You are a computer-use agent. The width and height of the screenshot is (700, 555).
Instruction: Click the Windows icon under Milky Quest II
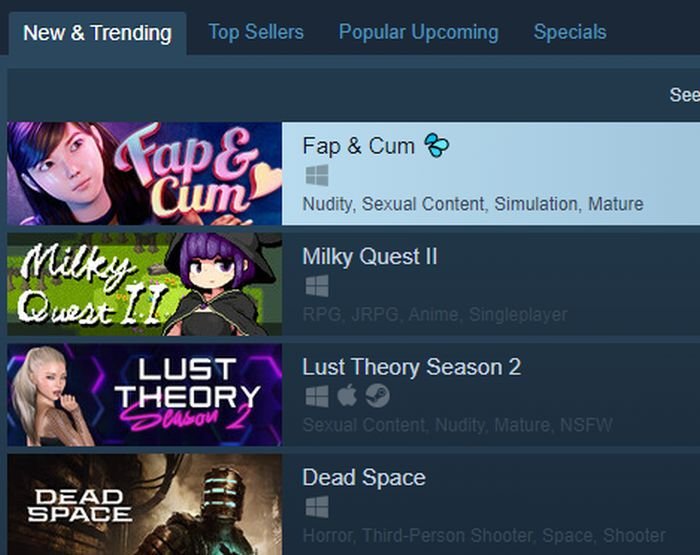pyautogui.click(x=317, y=286)
